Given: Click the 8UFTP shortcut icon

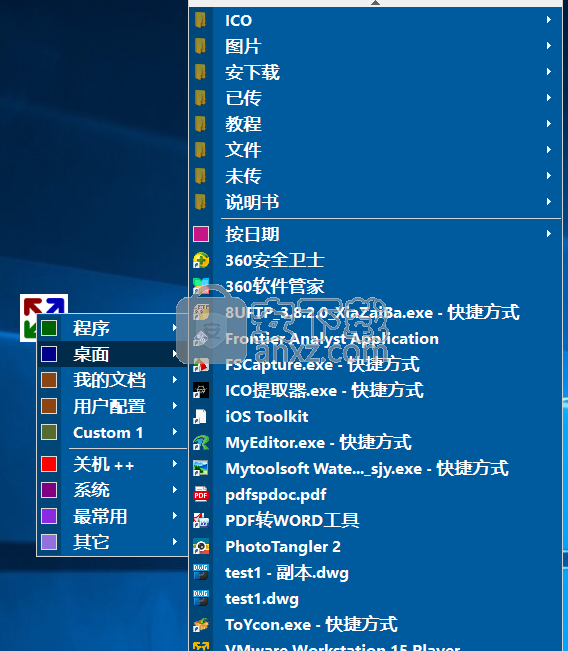Looking at the screenshot, I should [201, 312].
